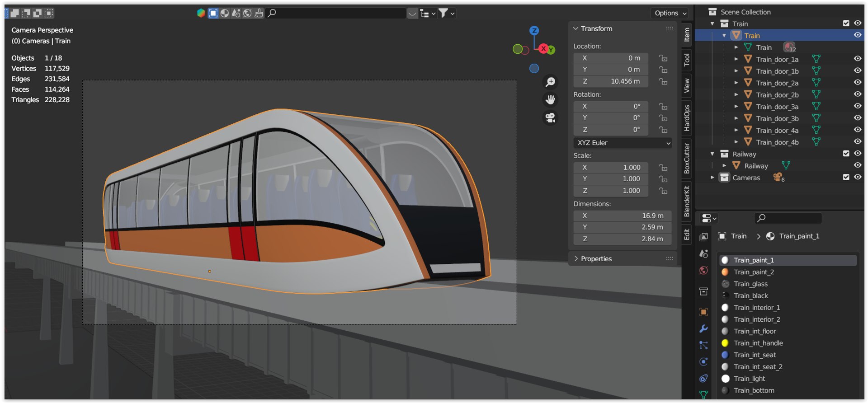Click the lock icon for Rotation Z
Screen dimensions: 868x403
click(663, 130)
